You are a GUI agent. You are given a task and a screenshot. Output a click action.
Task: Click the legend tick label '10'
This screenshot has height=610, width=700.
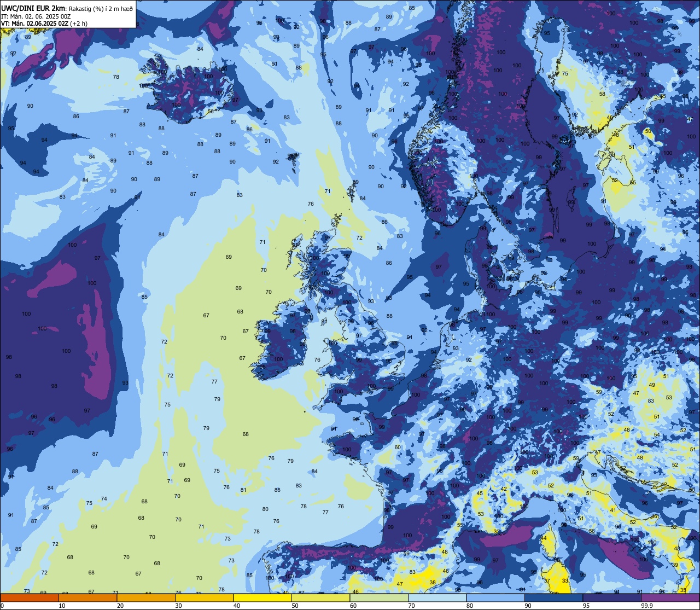(x=62, y=606)
